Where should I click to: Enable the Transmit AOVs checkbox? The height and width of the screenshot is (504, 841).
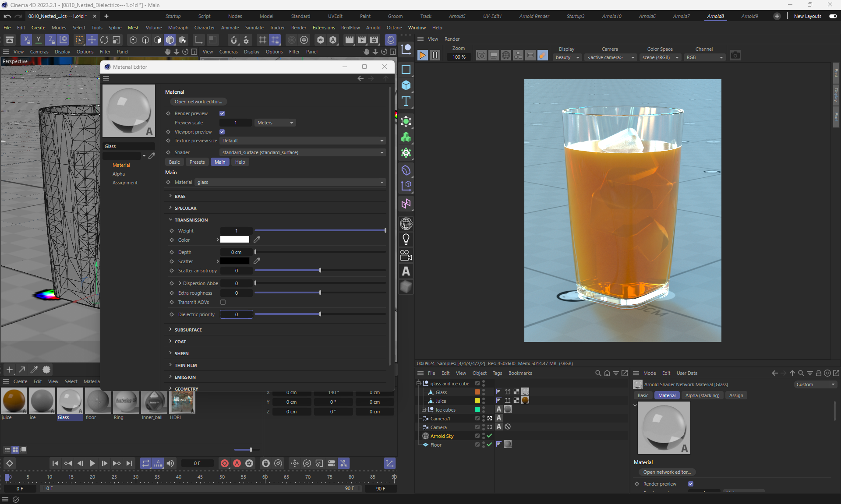point(223,302)
